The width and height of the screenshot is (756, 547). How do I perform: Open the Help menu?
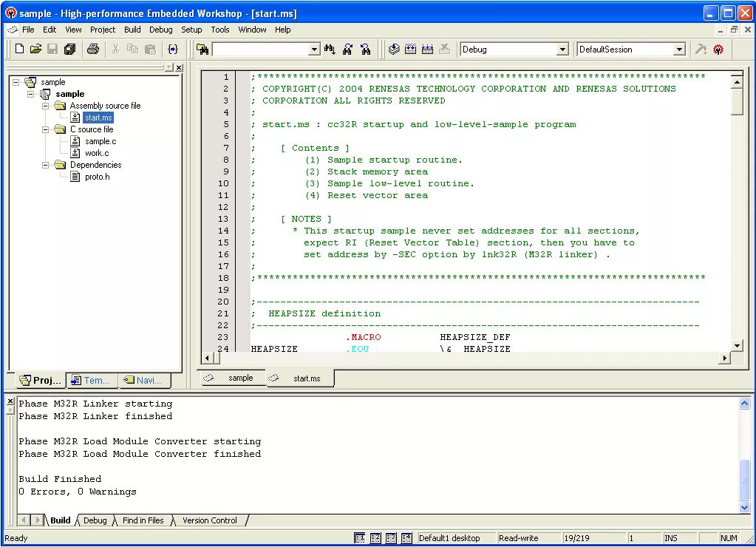pyautogui.click(x=283, y=30)
